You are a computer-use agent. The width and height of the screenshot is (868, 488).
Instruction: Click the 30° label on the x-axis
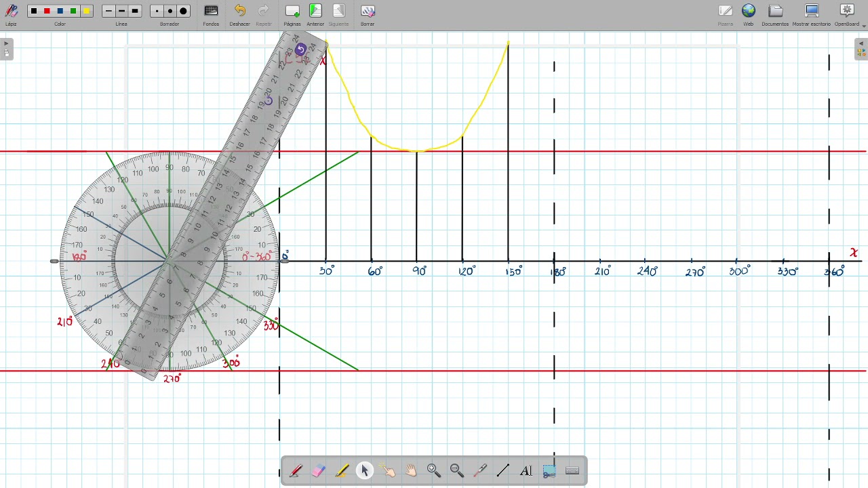[327, 271]
